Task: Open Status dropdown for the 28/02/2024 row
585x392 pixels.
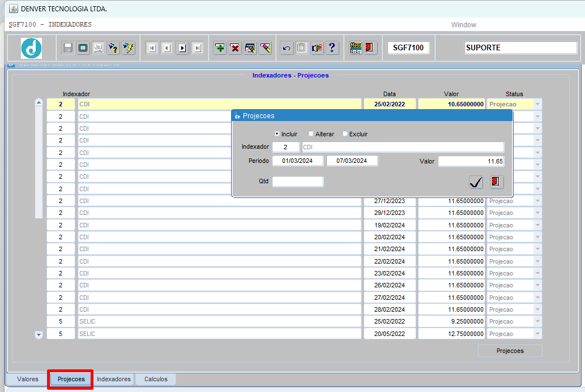Action: [x=537, y=309]
